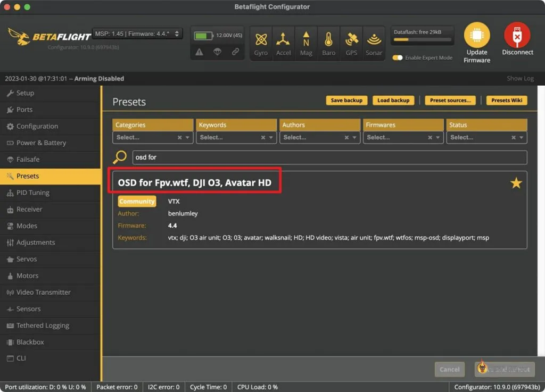545x392 pixels.
Task: Clear the Status filter selection
Action: pos(514,138)
